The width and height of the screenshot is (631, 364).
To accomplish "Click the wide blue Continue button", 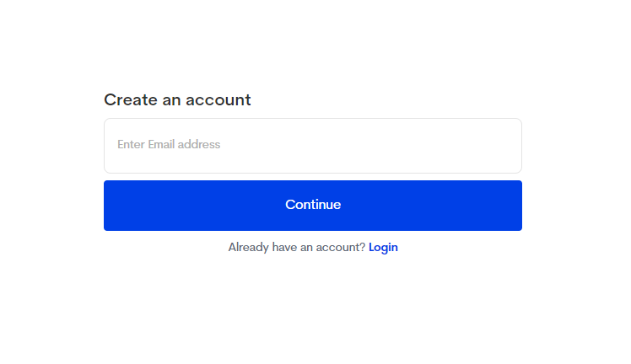I will [313, 206].
